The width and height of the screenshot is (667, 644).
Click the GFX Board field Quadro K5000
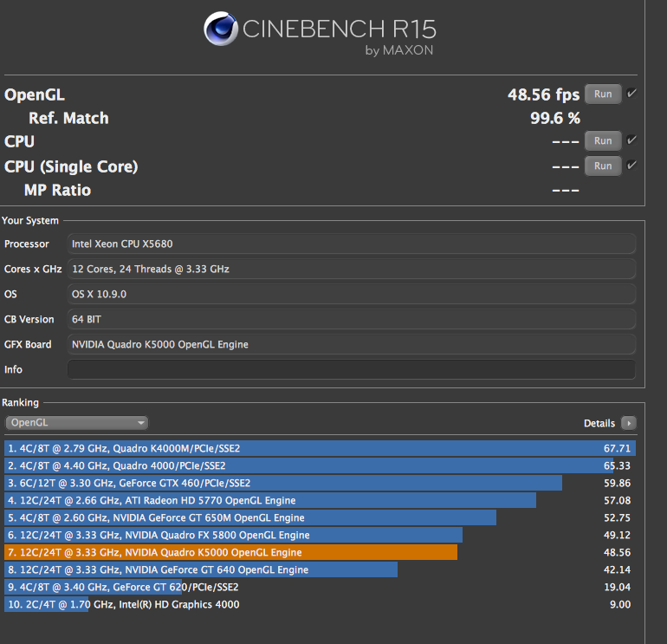click(x=352, y=344)
